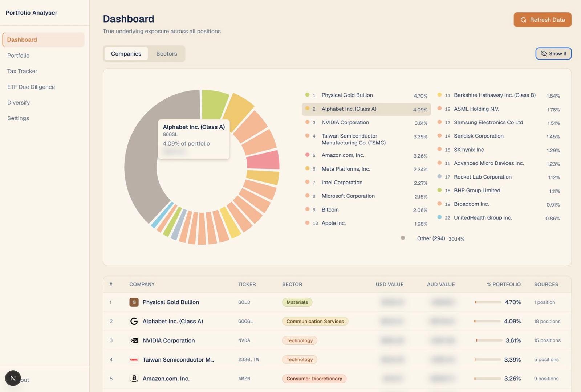Select Taiwan Semiconductor legend entry
Screen dimensions: 581x392
click(x=366, y=139)
